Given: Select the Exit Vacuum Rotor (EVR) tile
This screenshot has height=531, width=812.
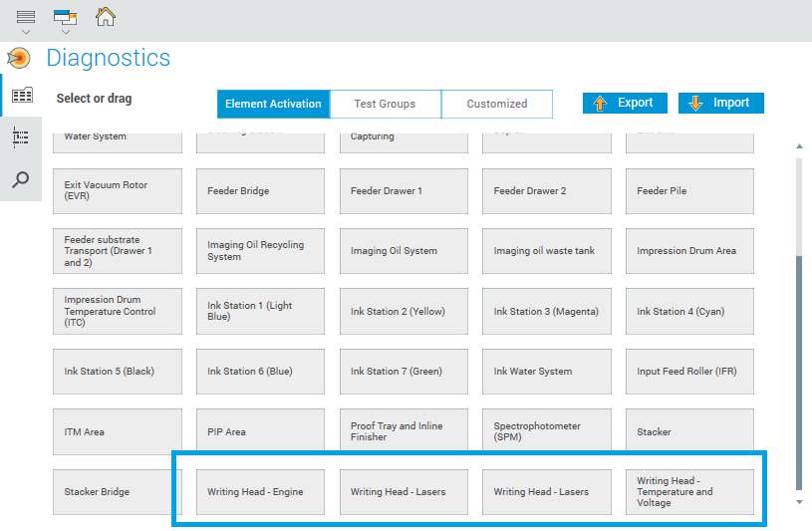Looking at the screenshot, I should click(x=118, y=190).
